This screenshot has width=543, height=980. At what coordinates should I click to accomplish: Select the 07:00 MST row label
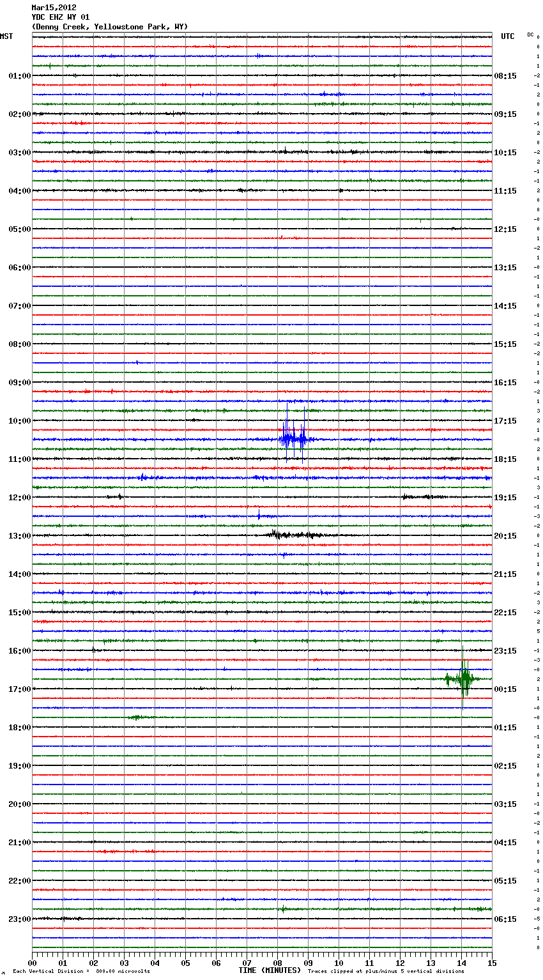coord(20,306)
